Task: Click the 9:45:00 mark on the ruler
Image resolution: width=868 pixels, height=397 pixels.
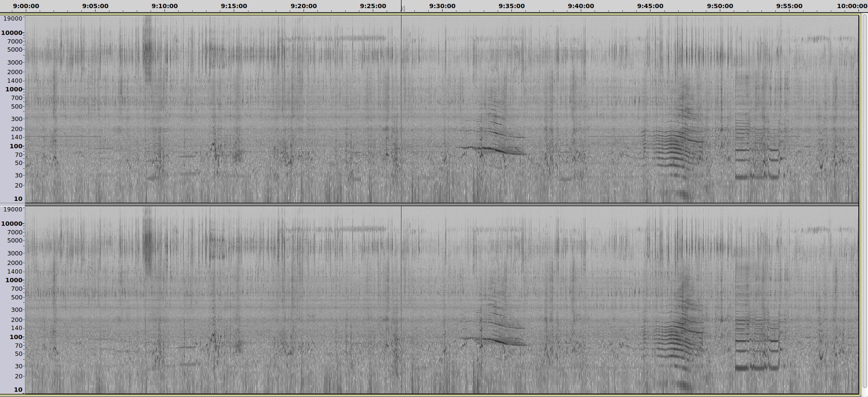Action: click(x=650, y=6)
